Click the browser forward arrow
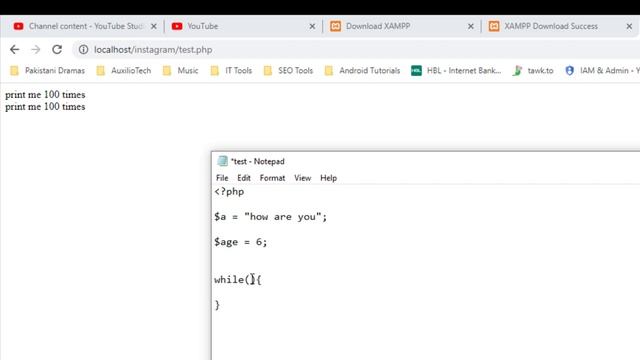Viewport: 640px width, 360px height. coord(36,50)
